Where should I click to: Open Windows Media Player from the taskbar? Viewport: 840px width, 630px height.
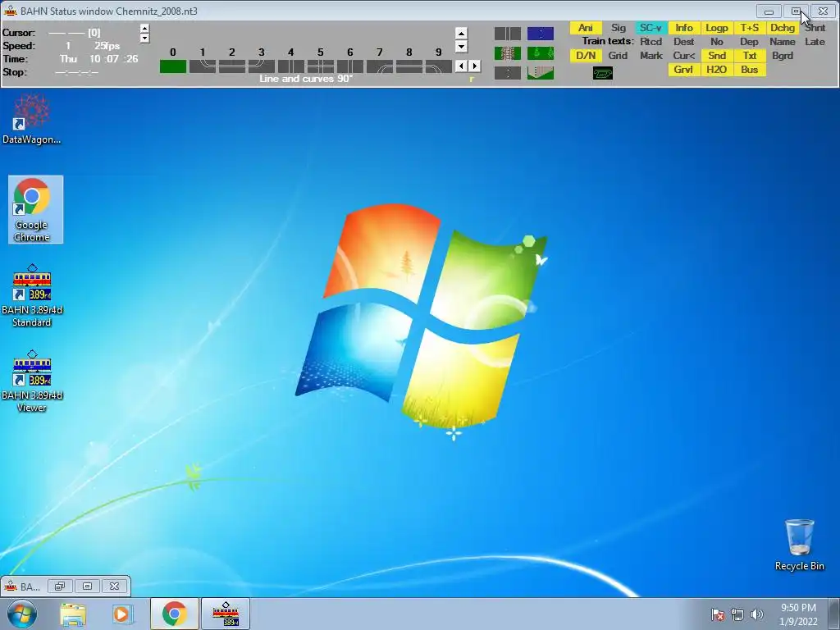coord(123,614)
